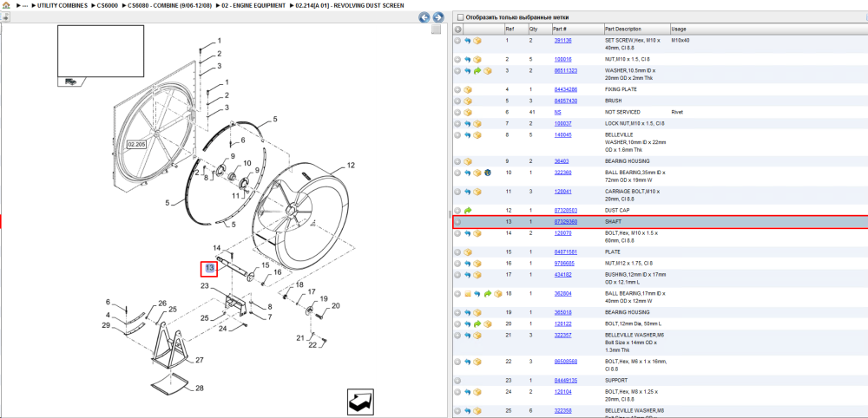This screenshot has height=418, width=868.
Task: Click the 02.205 reference label in diagram
Action: tap(137, 145)
